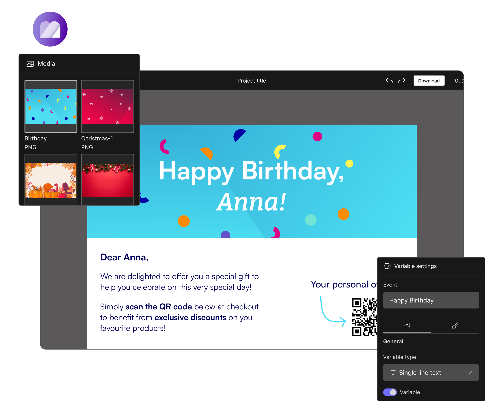This screenshot has height=420, width=504.
Task: Click the Project title text
Action: (x=252, y=81)
